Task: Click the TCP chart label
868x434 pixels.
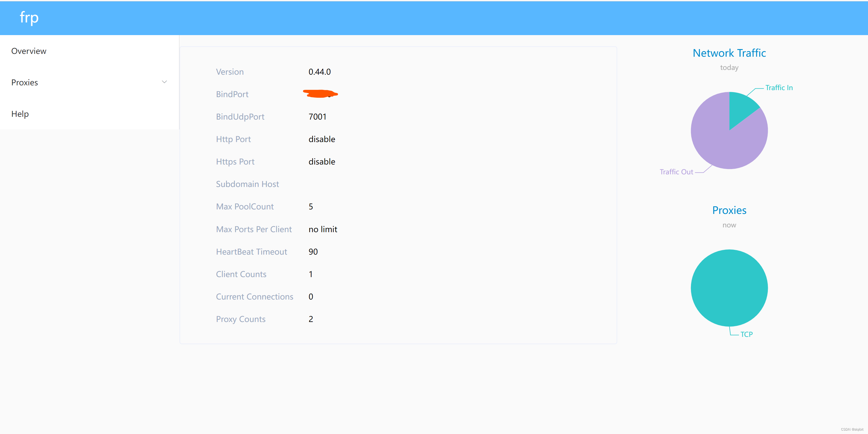Action: [746, 334]
